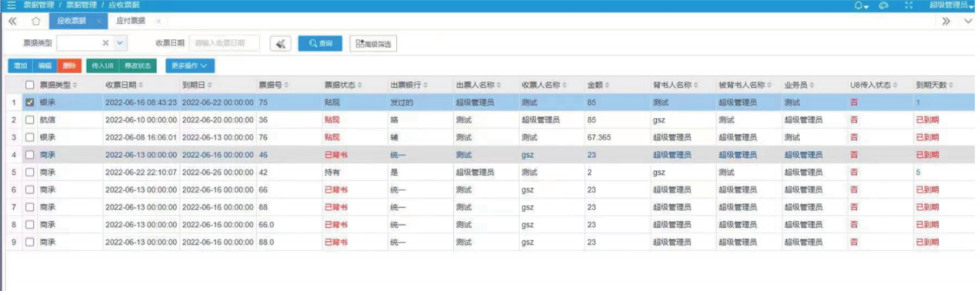Open the hamburger menu icon

coord(11,5)
